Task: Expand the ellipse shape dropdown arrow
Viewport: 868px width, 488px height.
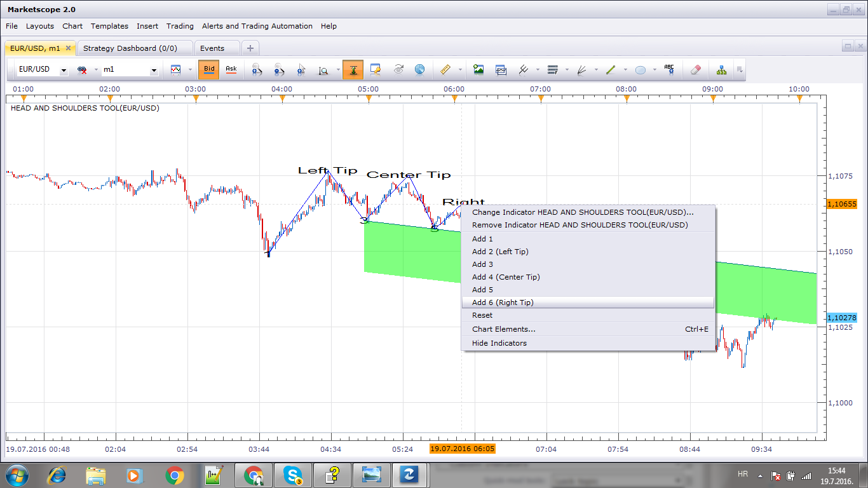Action: [x=654, y=70]
